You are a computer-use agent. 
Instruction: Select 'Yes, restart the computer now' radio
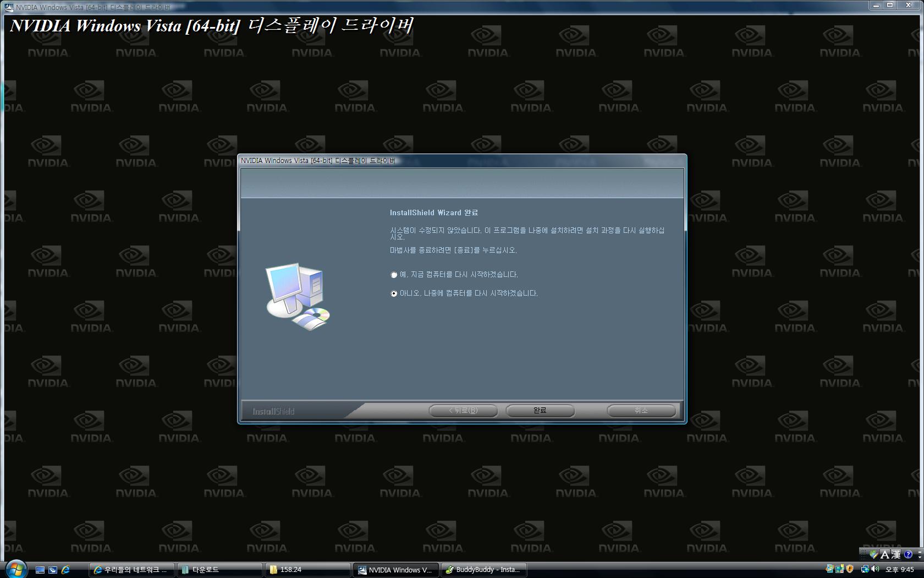(394, 275)
